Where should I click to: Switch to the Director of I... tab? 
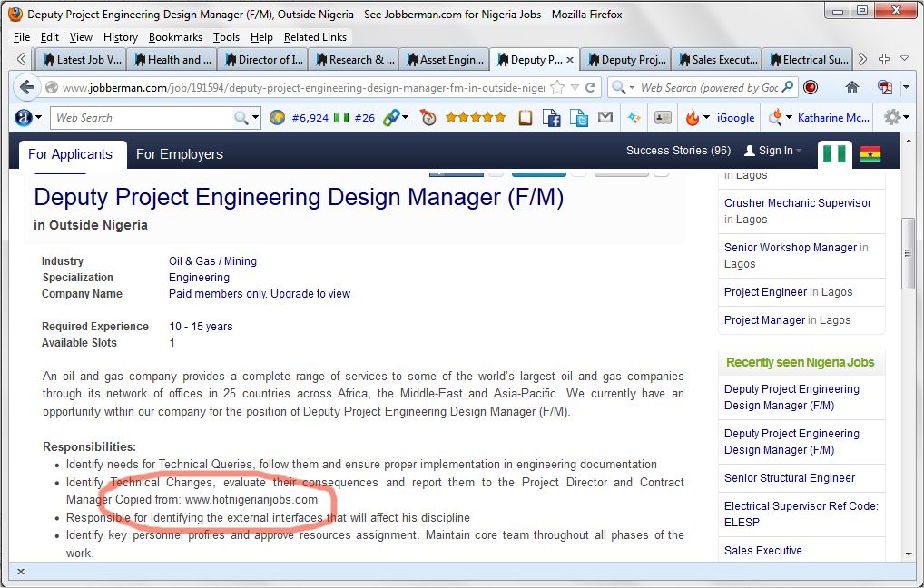262,60
